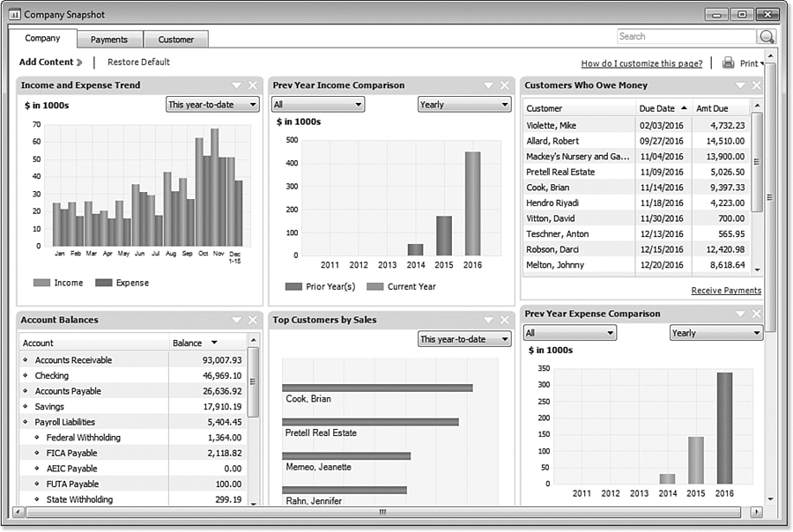This screenshot has height=532, width=793.
Task: Select the Hendro Riyadi customer row
Action: pyautogui.click(x=636, y=203)
